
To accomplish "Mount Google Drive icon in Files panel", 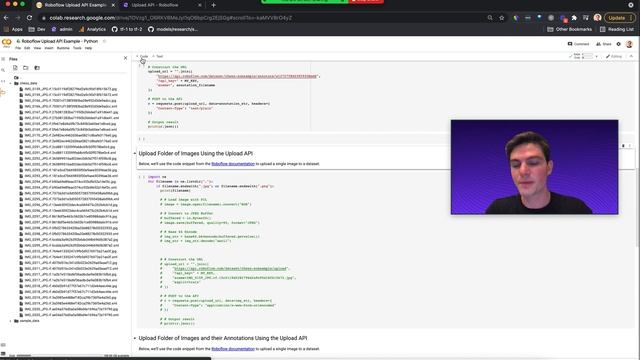I will (x=37, y=68).
